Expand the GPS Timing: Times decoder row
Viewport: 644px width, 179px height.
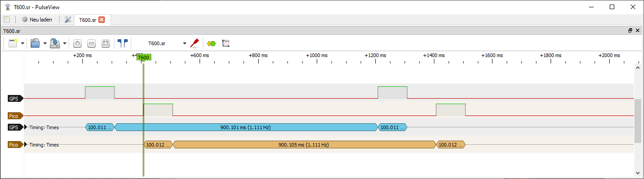click(26, 127)
